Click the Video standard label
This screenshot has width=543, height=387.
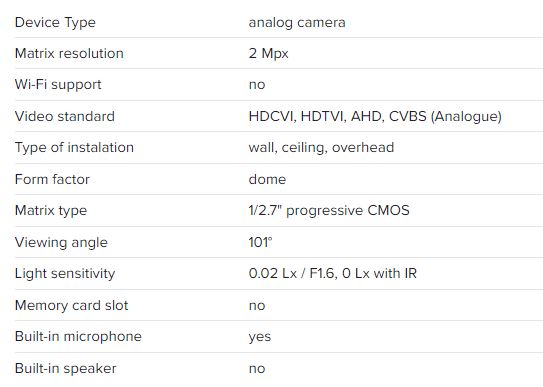click(x=65, y=116)
